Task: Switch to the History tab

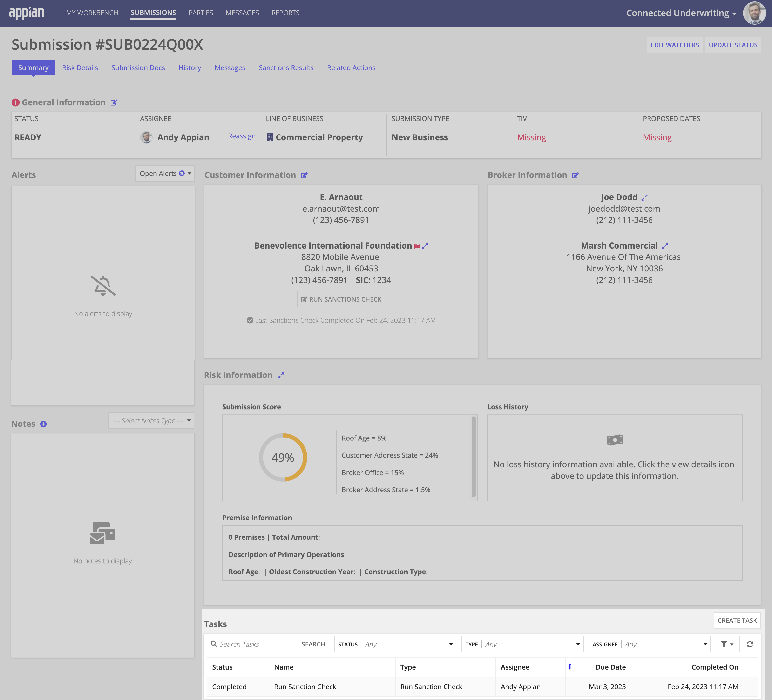Action: pyautogui.click(x=190, y=68)
